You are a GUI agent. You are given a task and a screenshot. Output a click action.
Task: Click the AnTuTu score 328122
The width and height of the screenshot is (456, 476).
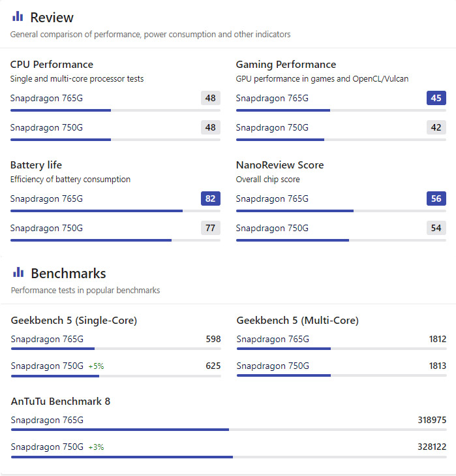432,447
